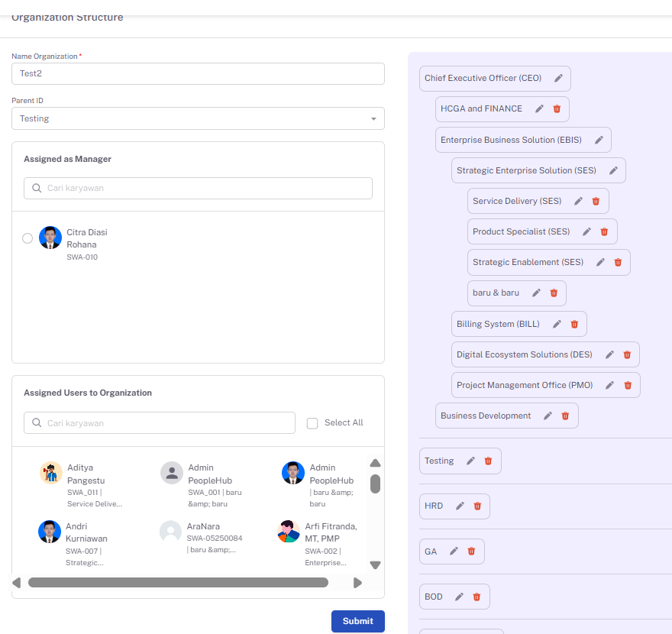Select the Enterprise Business Solution (EBIS) node
The height and width of the screenshot is (634, 672).
point(511,141)
